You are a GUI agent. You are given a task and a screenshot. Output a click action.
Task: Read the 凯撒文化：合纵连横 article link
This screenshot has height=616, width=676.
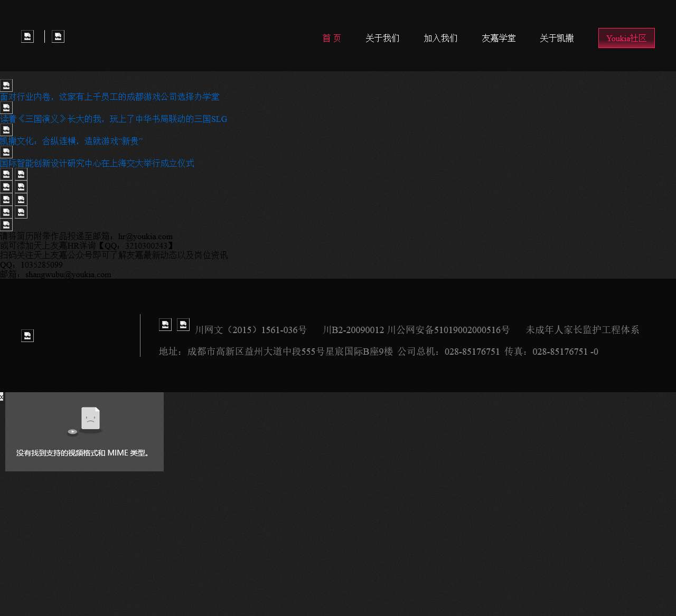[x=71, y=141]
